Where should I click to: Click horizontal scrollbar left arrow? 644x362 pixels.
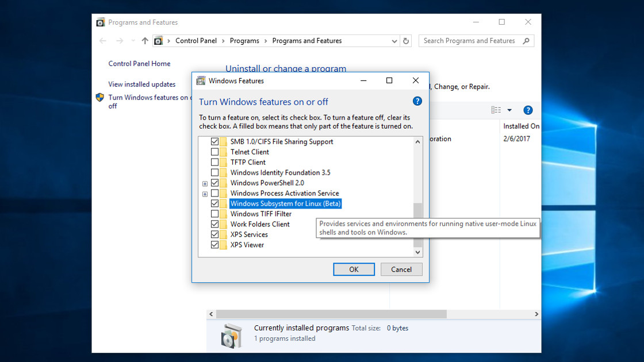tap(211, 314)
